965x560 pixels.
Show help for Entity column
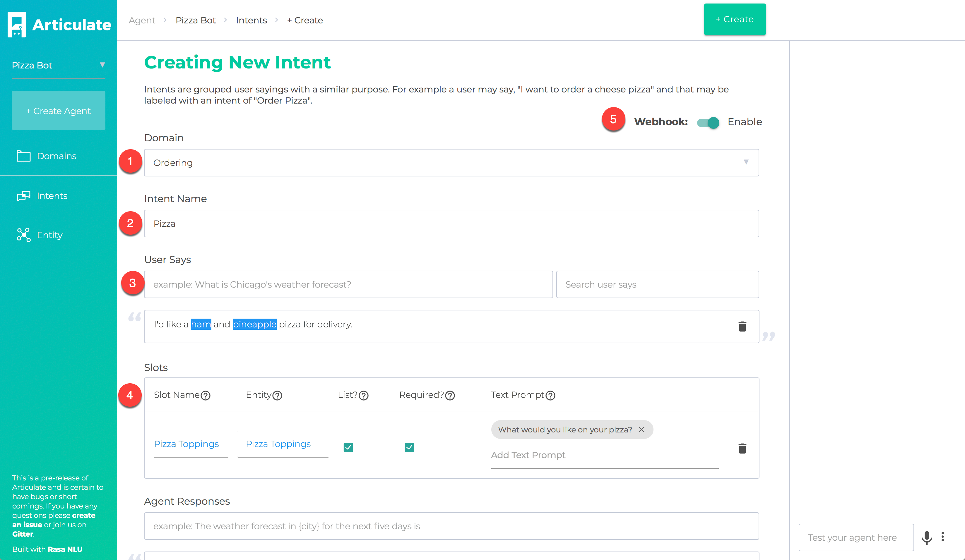[x=277, y=395]
